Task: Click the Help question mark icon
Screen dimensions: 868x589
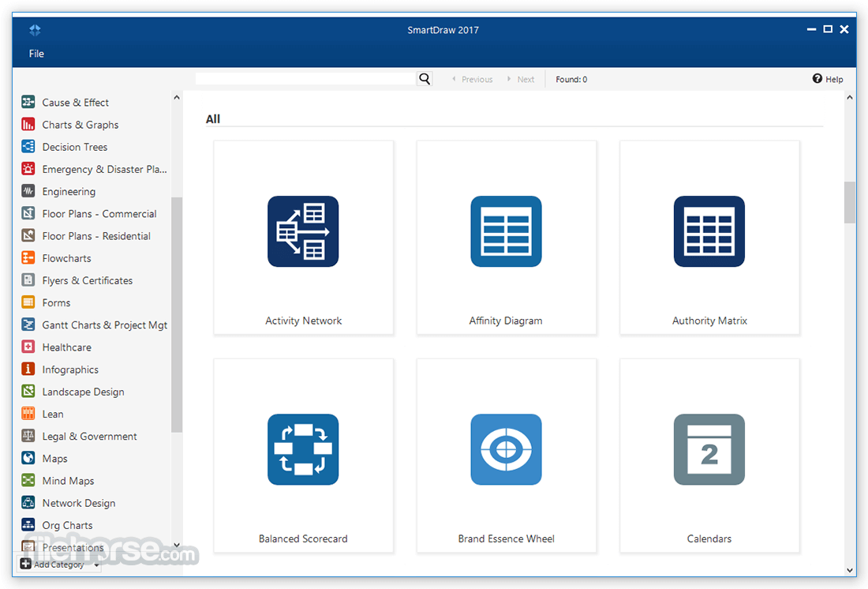Action: [817, 79]
